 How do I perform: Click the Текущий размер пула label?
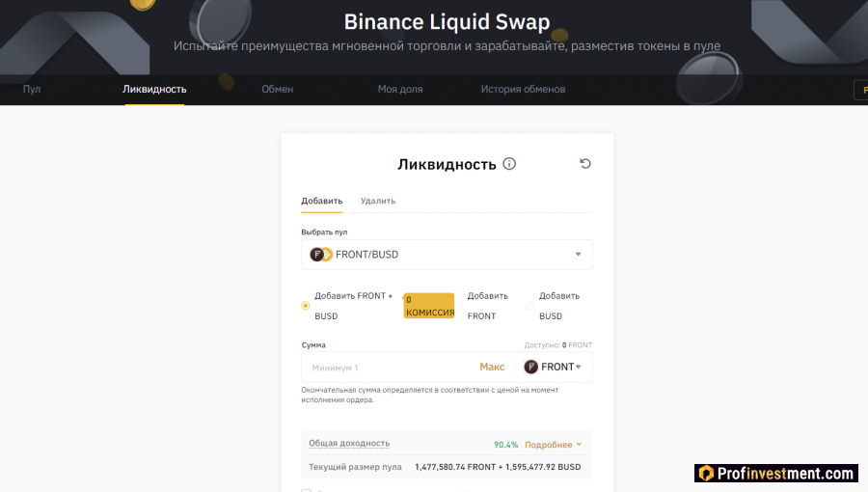point(355,467)
